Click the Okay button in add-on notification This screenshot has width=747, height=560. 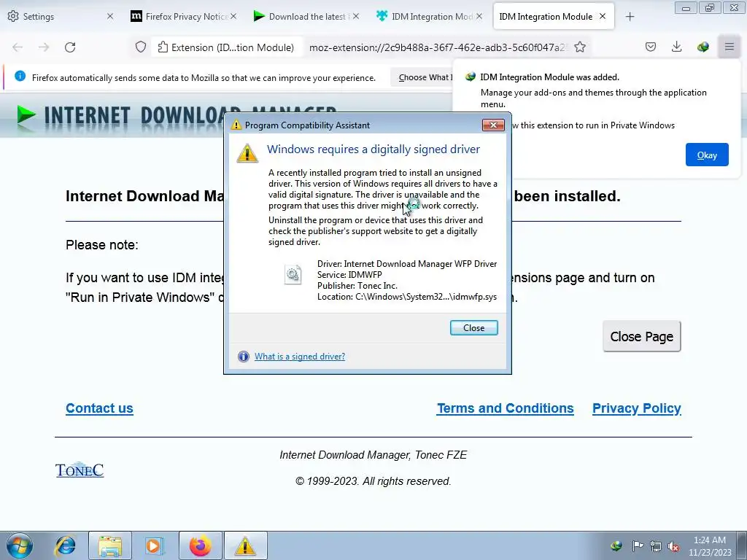[707, 155]
